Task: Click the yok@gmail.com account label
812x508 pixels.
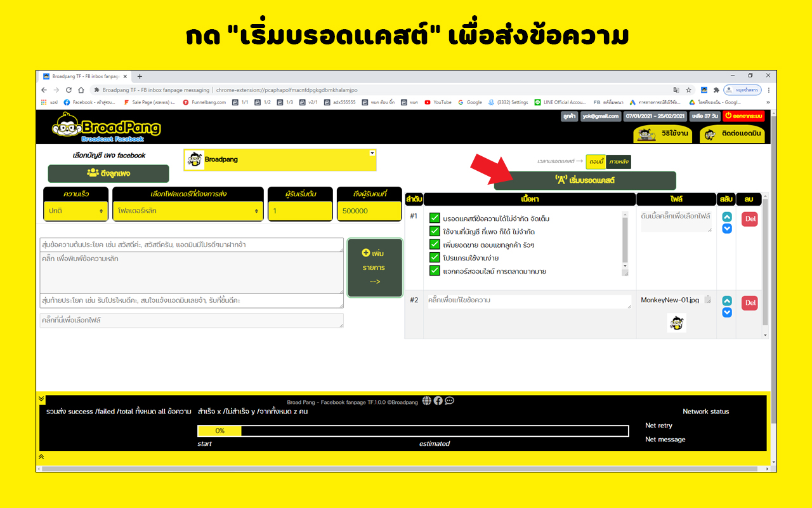Action: click(x=599, y=116)
